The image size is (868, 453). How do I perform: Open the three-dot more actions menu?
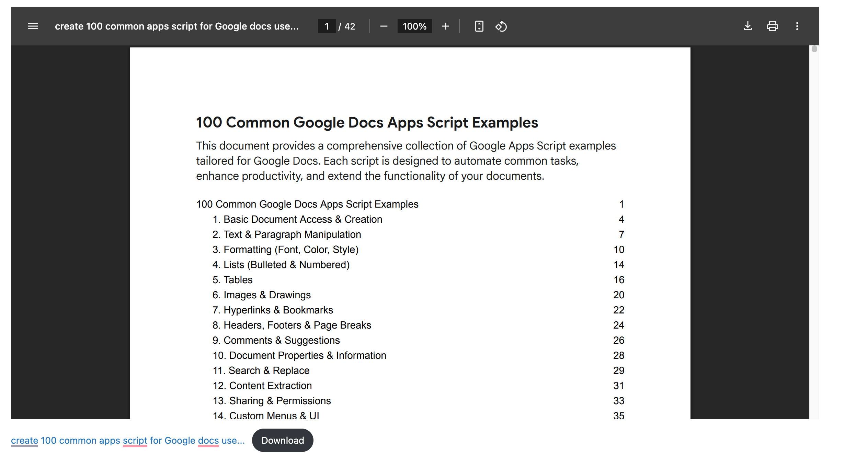point(797,26)
